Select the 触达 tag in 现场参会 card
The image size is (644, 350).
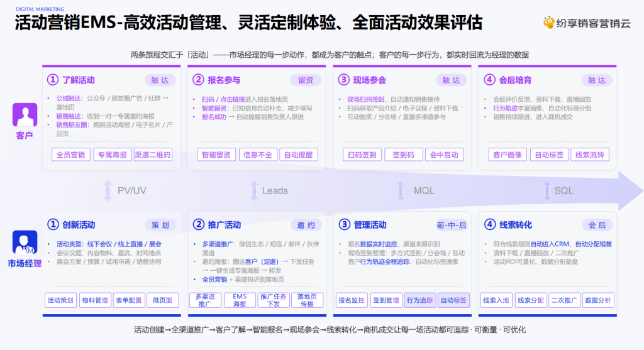pyautogui.click(x=451, y=80)
